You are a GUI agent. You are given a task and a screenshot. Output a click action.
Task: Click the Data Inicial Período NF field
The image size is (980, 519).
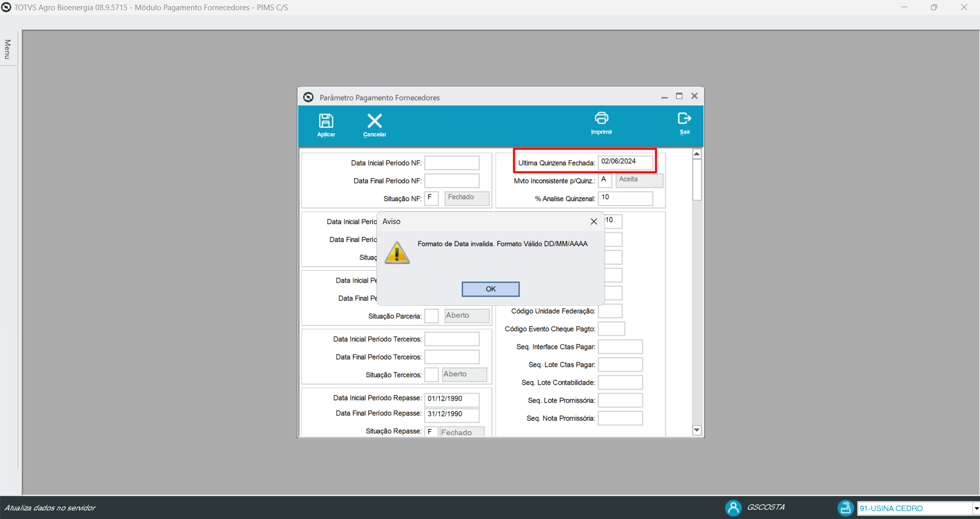[452, 163]
